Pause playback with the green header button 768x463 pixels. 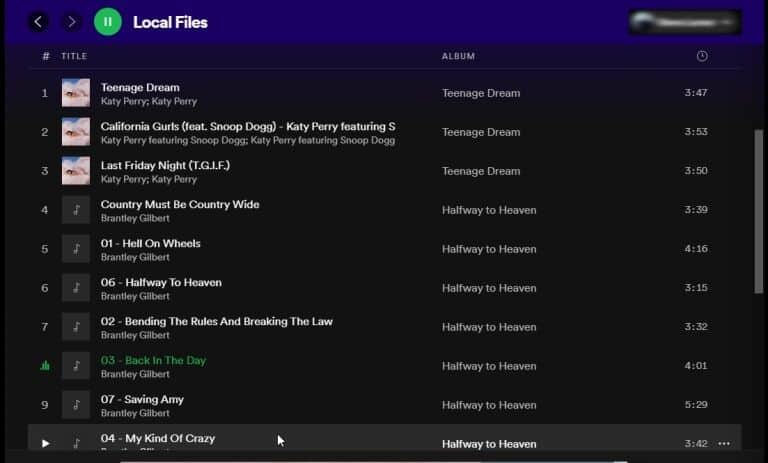(108, 22)
